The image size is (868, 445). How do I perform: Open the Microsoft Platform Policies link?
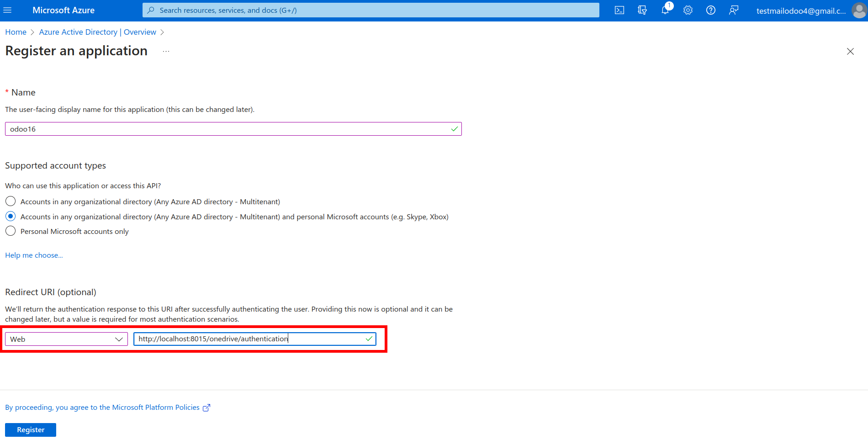(x=102, y=407)
